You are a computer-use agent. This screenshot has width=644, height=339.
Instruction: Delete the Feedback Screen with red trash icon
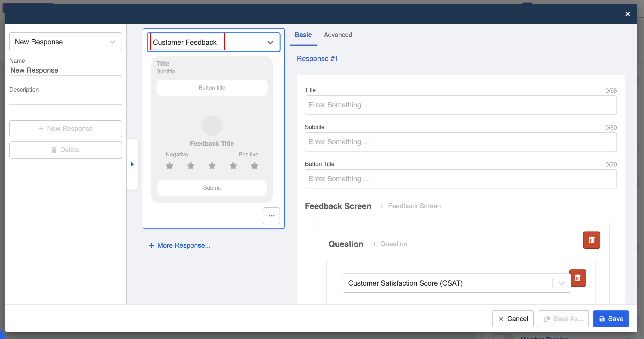pyautogui.click(x=591, y=240)
